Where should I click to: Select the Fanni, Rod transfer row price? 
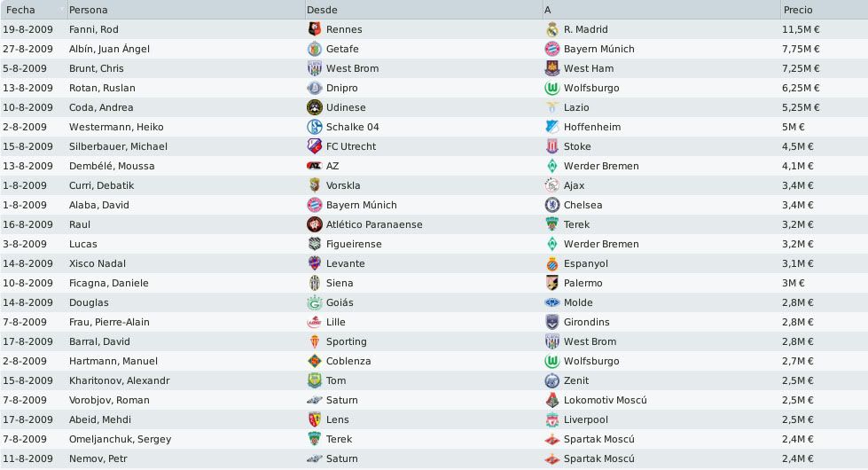click(x=801, y=29)
